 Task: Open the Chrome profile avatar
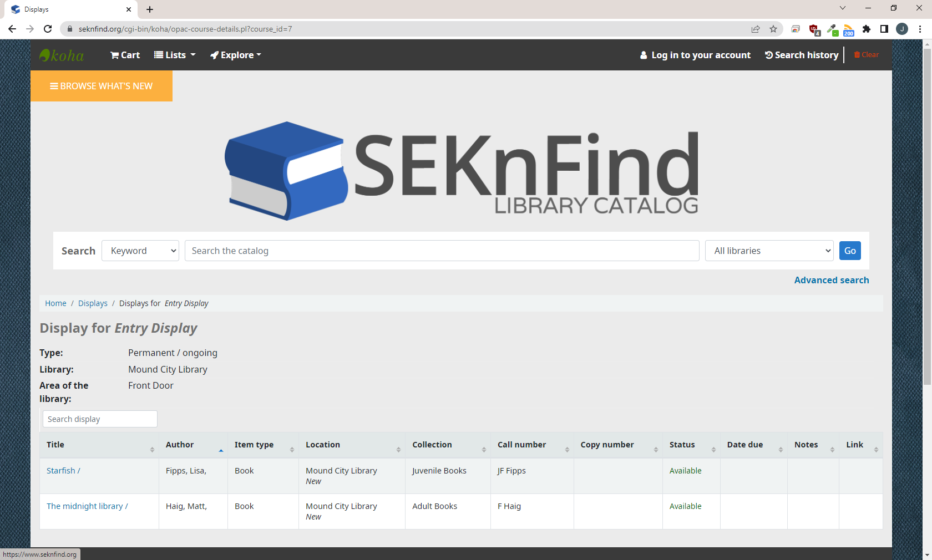[x=902, y=29]
